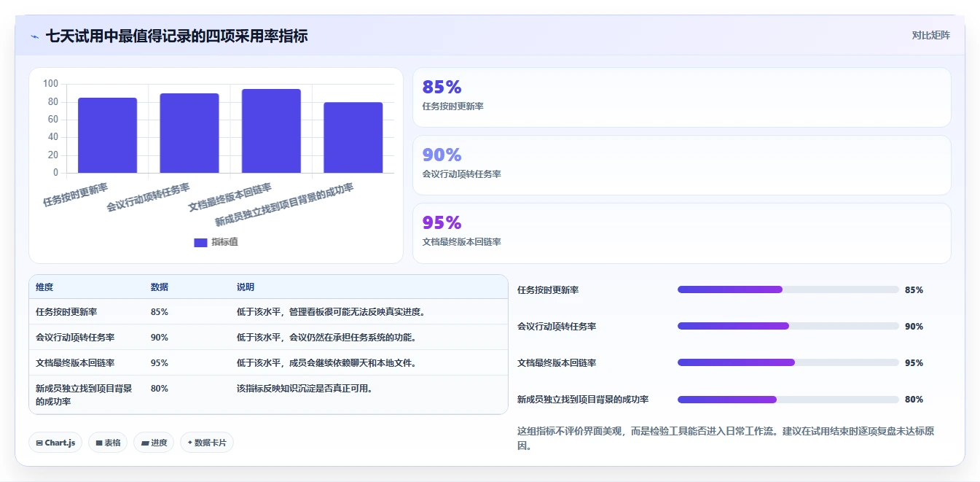This screenshot has width=980, height=482.
Task: Click the 进度 tag chip
Action: 154,443
